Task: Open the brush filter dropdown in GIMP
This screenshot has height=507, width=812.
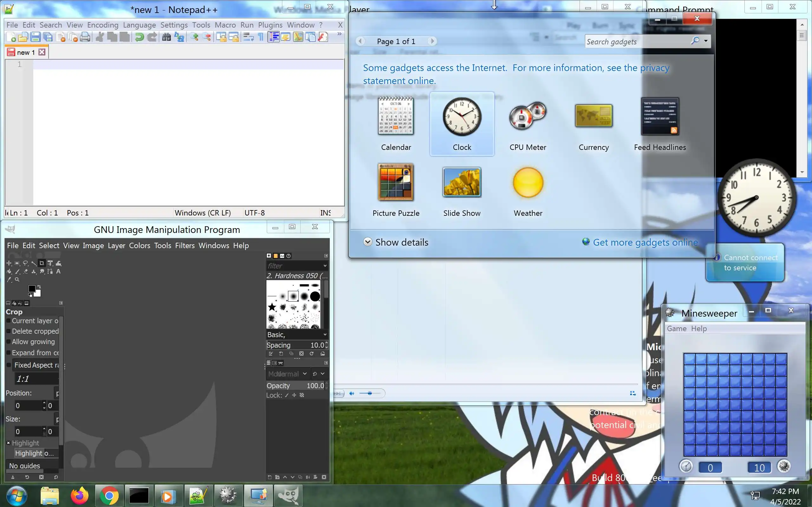Action: 325,266
